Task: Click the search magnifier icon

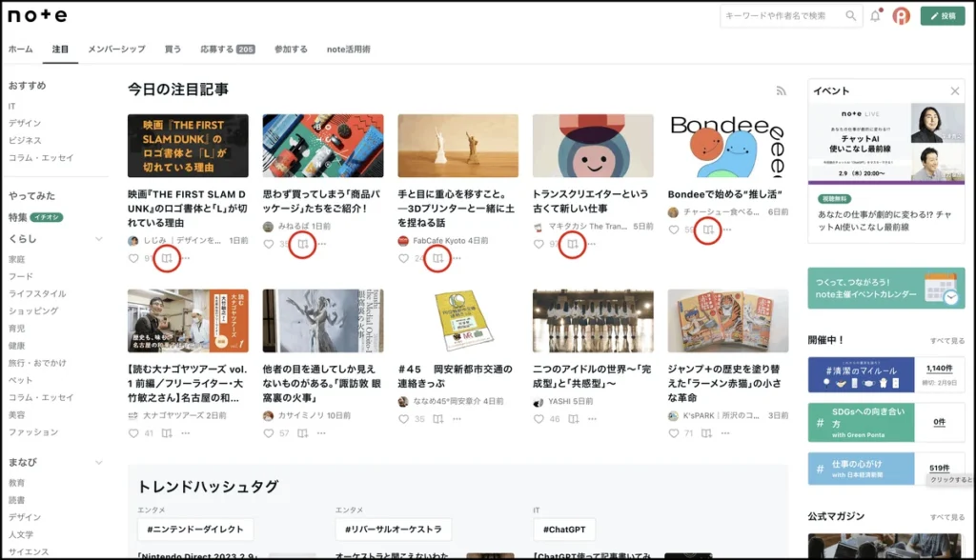Action: click(x=850, y=16)
